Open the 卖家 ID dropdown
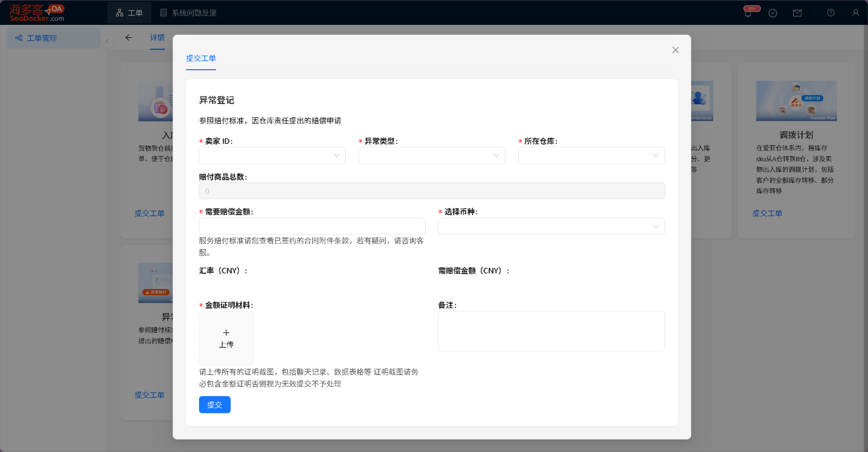This screenshot has width=868, height=452. coord(272,155)
